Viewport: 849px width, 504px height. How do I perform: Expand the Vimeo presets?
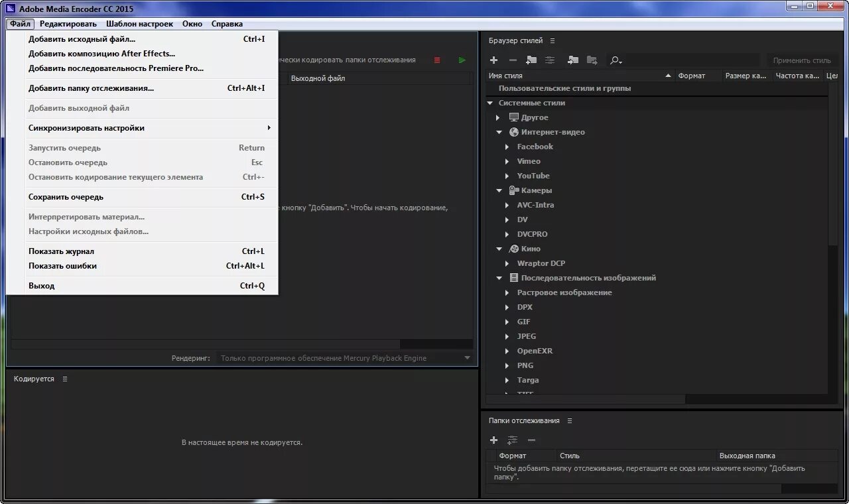tap(507, 161)
